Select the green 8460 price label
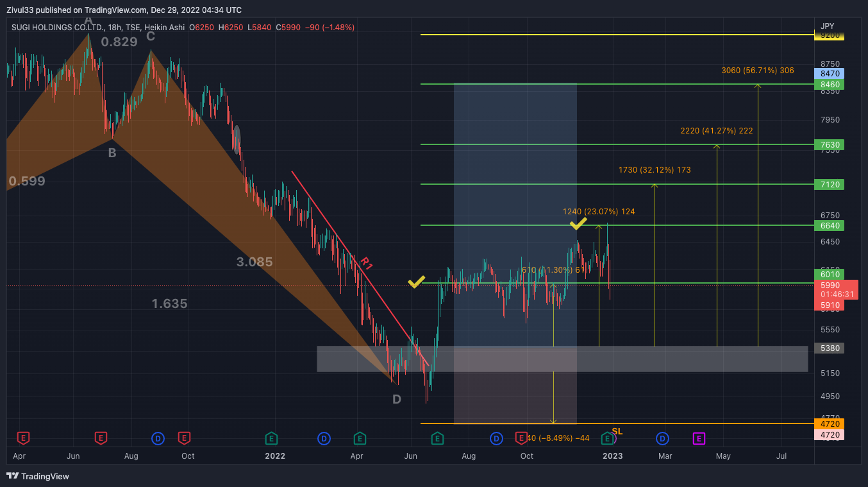This screenshot has height=487, width=868. tap(830, 85)
